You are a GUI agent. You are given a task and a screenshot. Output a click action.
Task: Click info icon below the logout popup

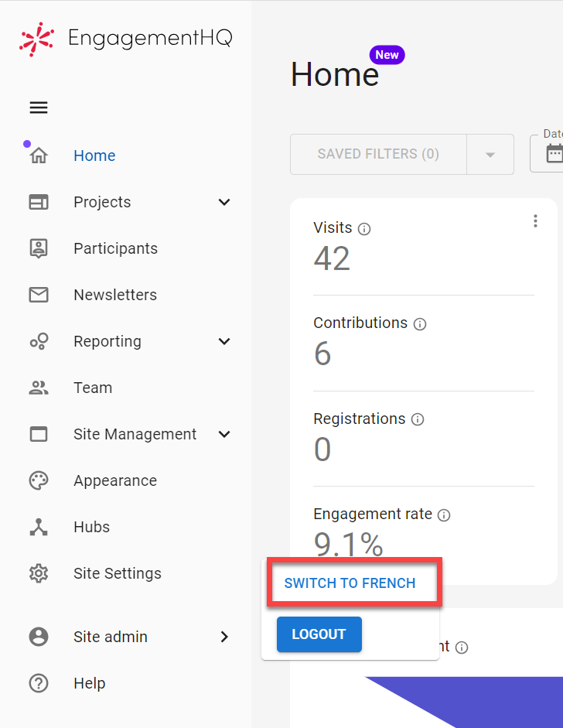click(x=462, y=648)
